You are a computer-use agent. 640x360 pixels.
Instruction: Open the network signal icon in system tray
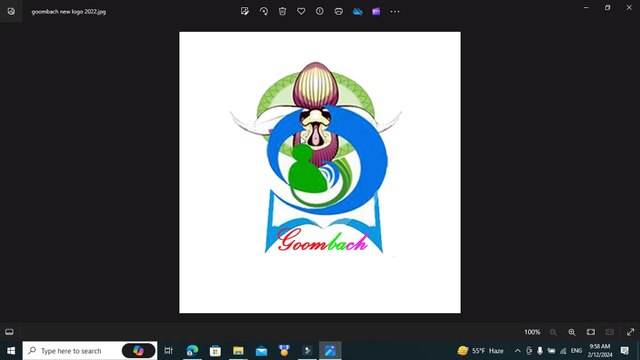[563, 351]
